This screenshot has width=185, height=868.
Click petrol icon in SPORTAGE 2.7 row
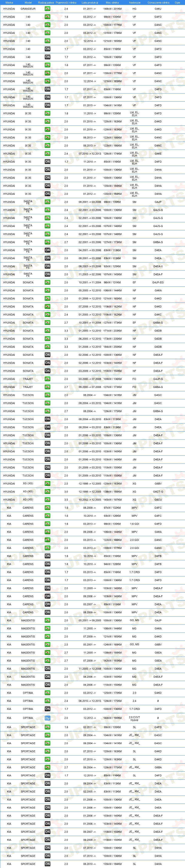[x=48, y=767]
